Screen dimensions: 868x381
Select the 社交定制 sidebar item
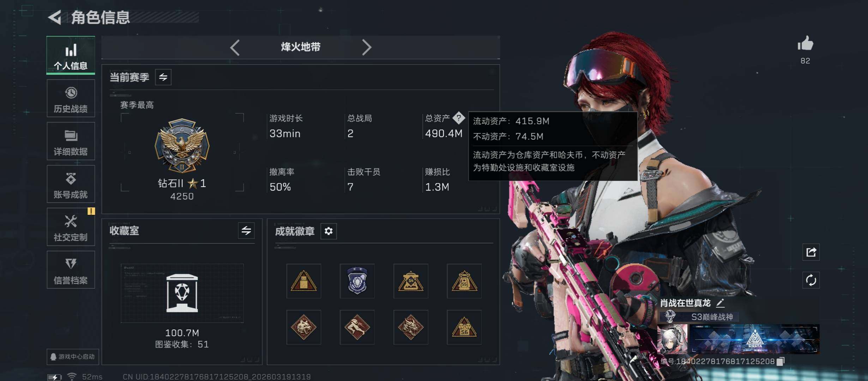pyautogui.click(x=71, y=227)
